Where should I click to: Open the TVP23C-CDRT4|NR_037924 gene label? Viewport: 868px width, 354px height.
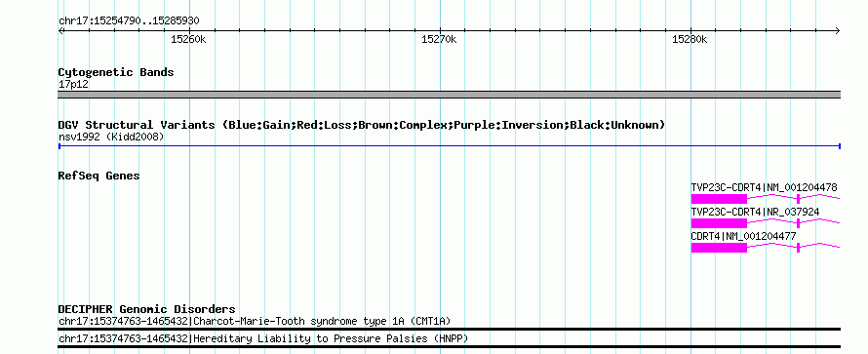[755, 212]
